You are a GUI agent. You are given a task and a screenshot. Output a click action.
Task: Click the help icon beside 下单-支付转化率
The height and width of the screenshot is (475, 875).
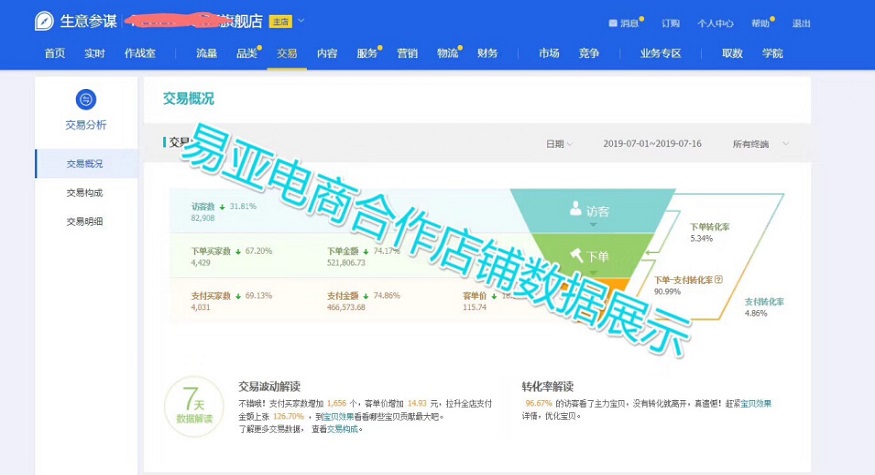click(x=718, y=280)
